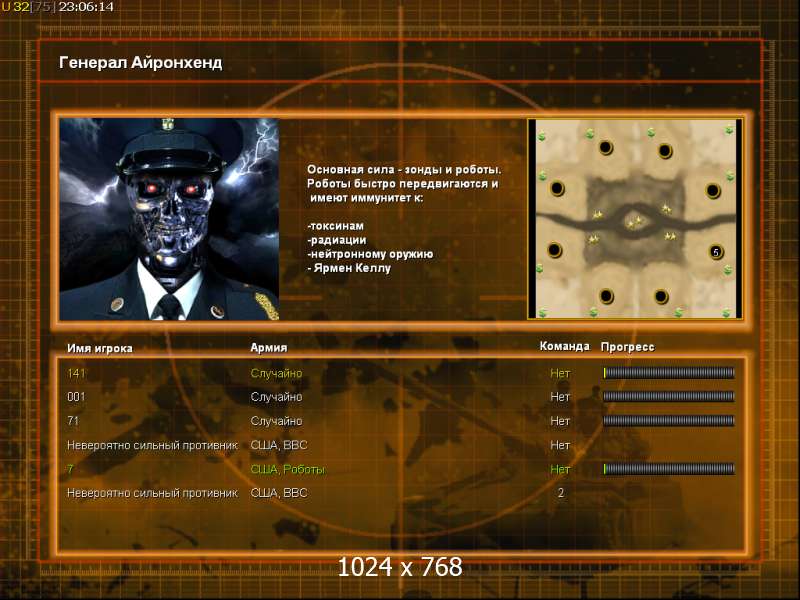The width and height of the screenshot is (800, 600).
Task: Click the green 'США, Роботы' army entry
Action: click(288, 469)
